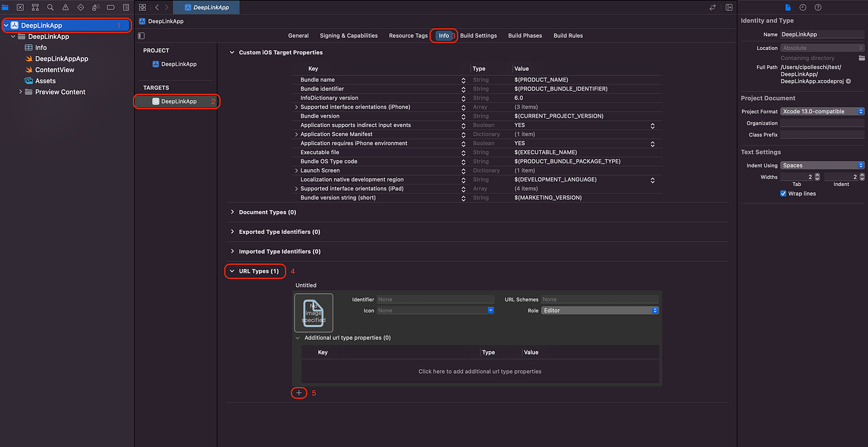Viewport: 868px width, 447px height.
Task: Open the Quick Help inspector question mark
Action: click(818, 7)
